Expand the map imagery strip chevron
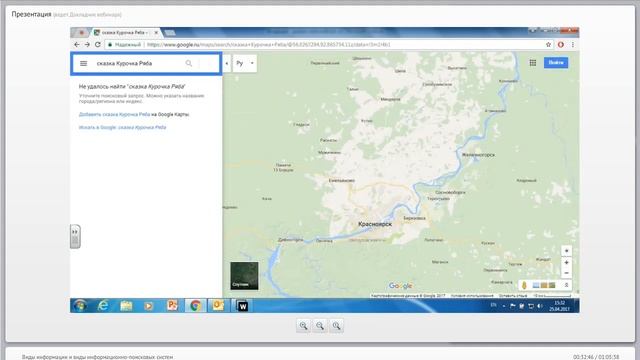This screenshot has width=640, height=360. coord(566,285)
